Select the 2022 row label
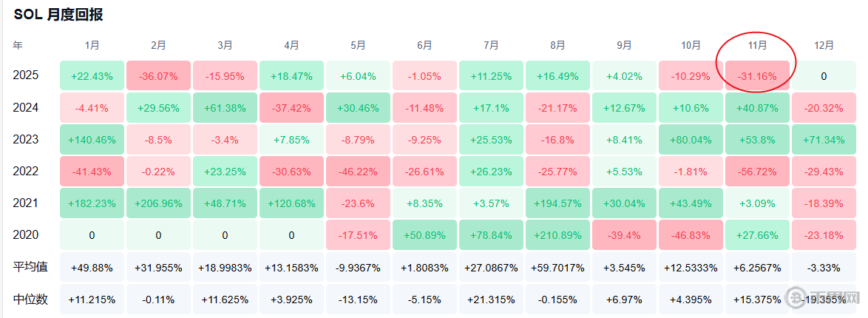Image resolution: width=868 pixels, height=318 pixels. coord(25,171)
